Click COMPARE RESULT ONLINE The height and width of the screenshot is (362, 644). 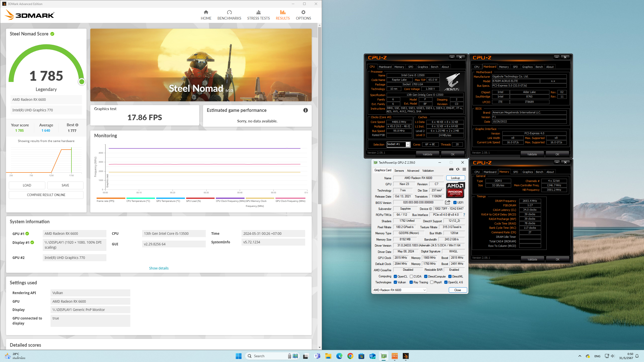point(46,195)
